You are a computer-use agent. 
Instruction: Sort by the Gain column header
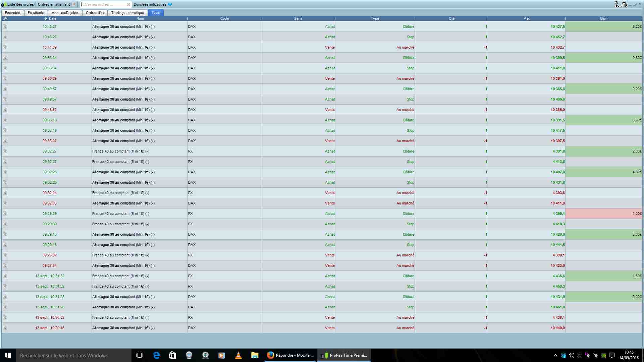[x=603, y=18]
